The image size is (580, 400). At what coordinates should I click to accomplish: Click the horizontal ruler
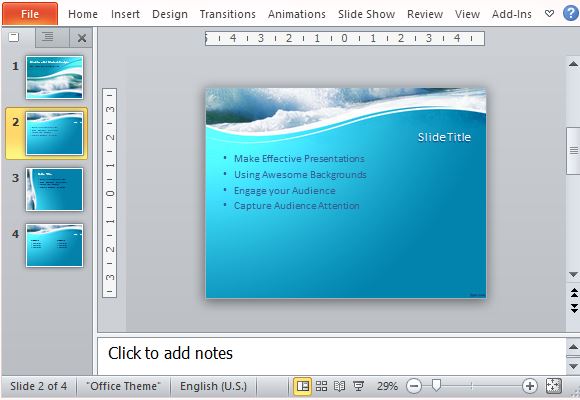(x=345, y=38)
